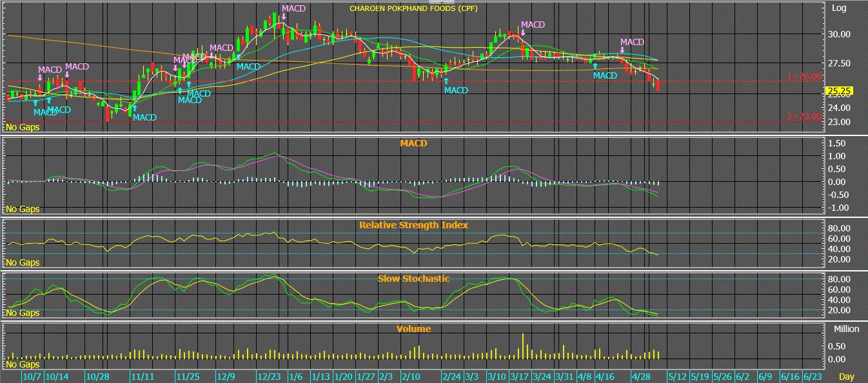The image size is (868, 383).
Task: Click No Gaps label in Volume panel
Action: click(23, 365)
